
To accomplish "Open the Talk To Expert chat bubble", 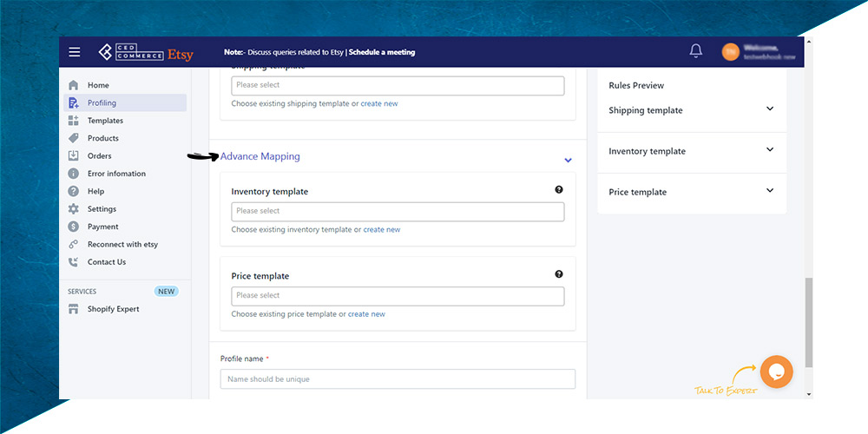I will point(776,372).
